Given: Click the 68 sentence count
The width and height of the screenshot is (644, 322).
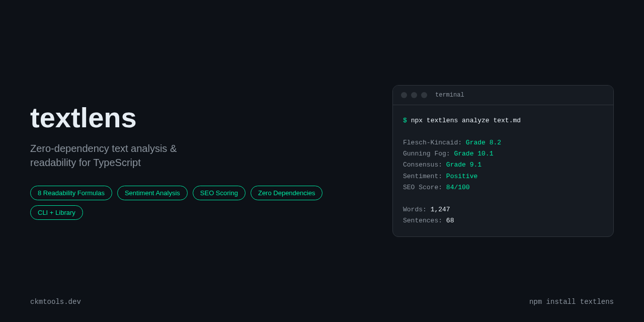Looking at the screenshot, I should 450,220.
